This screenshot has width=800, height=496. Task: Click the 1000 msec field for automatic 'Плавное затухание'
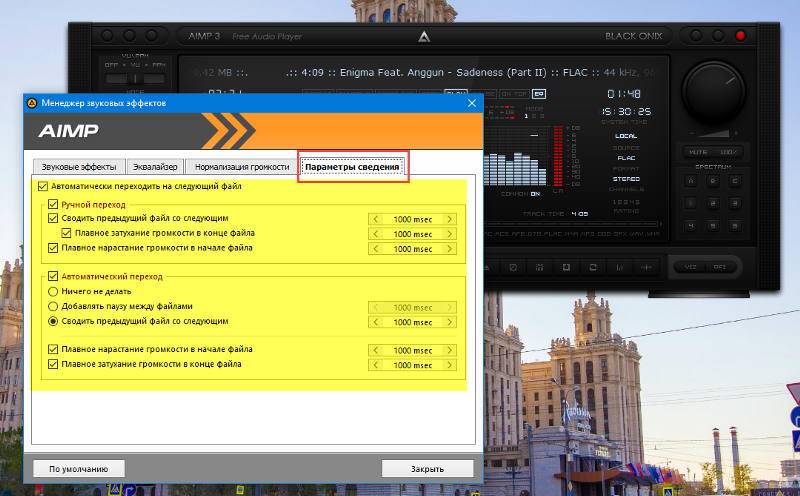click(x=413, y=365)
